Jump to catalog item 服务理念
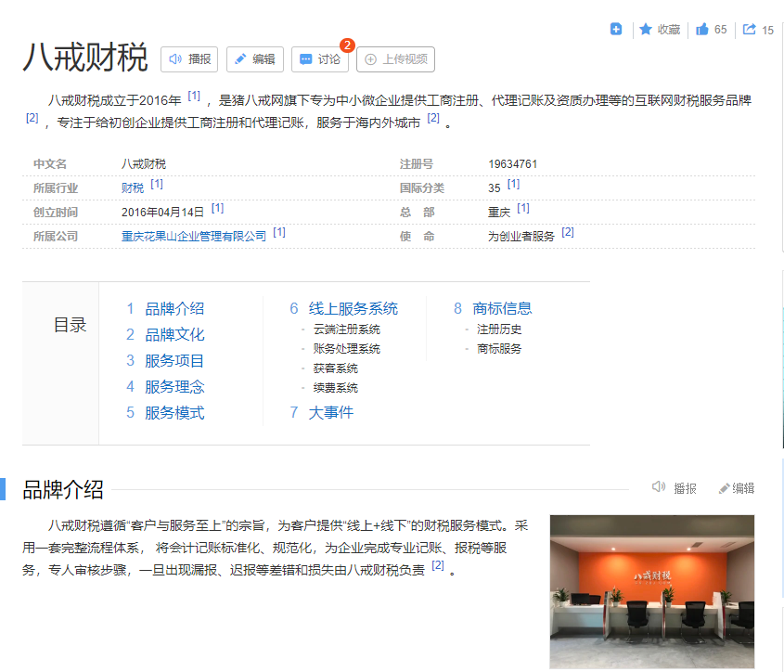Screen dimensions: 784x672 pos(174,387)
